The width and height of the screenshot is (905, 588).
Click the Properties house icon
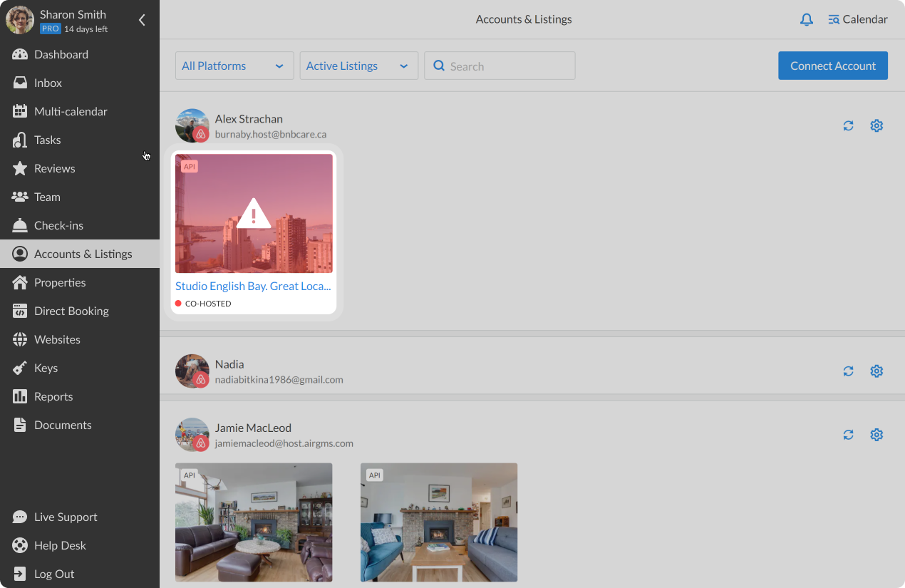click(20, 282)
